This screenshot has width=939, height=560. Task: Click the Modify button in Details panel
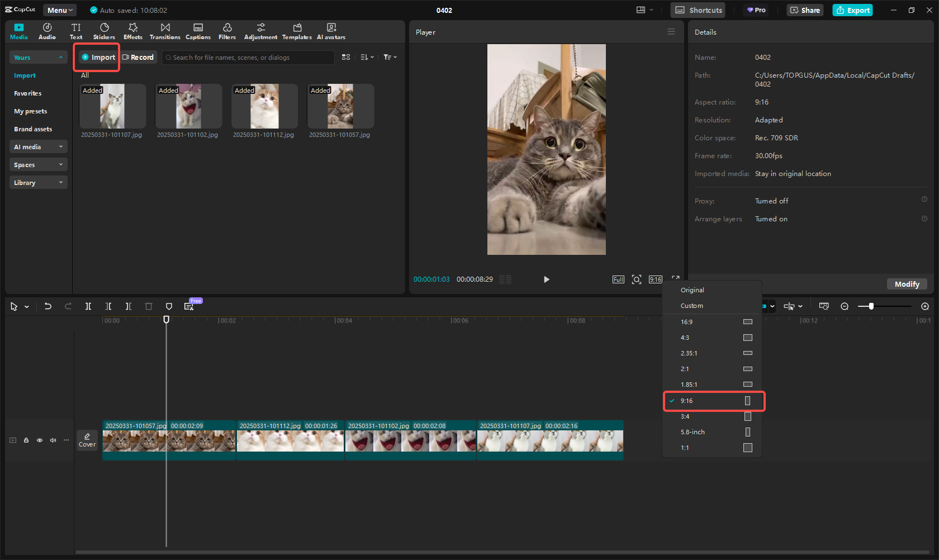click(907, 284)
